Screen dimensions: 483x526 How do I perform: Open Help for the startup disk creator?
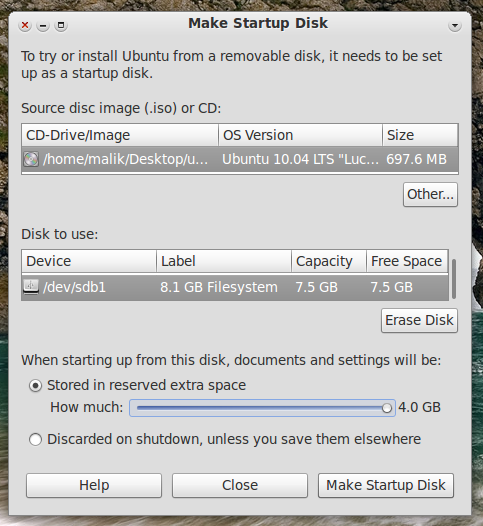[94, 485]
